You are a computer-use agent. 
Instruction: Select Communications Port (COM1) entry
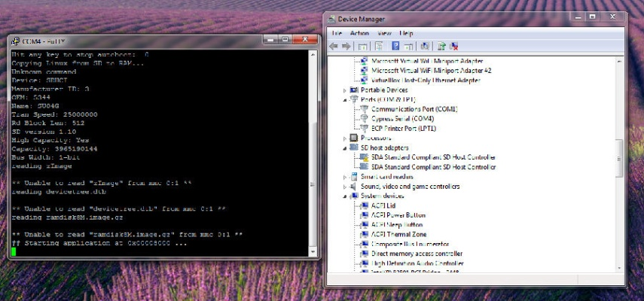click(x=414, y=109)
